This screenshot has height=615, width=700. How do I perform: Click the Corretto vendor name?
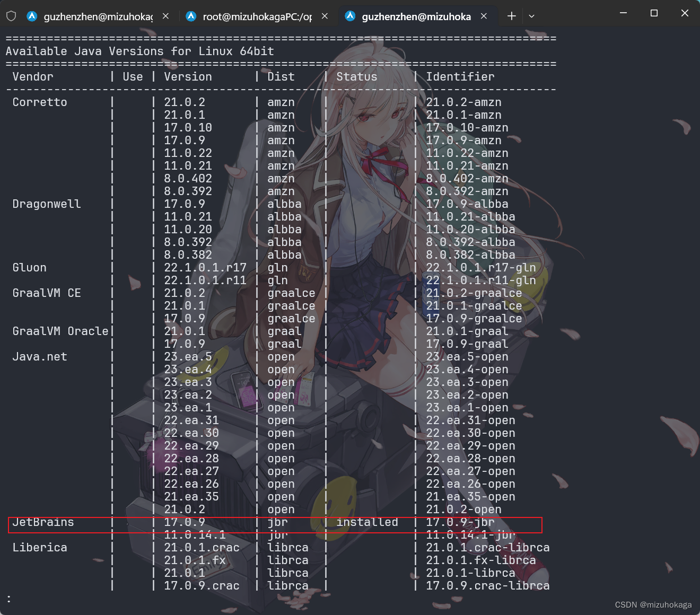[x=40, y=102]
